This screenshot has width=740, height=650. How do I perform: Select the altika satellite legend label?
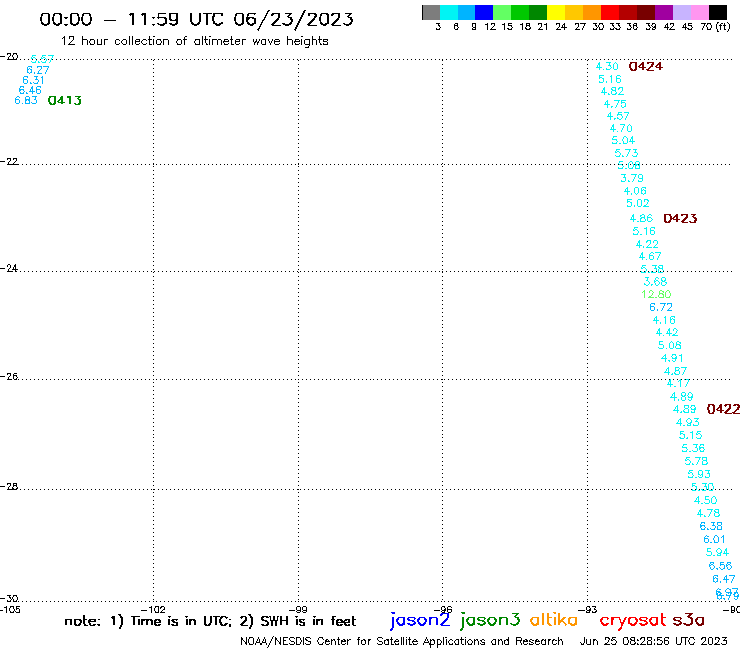554,620
